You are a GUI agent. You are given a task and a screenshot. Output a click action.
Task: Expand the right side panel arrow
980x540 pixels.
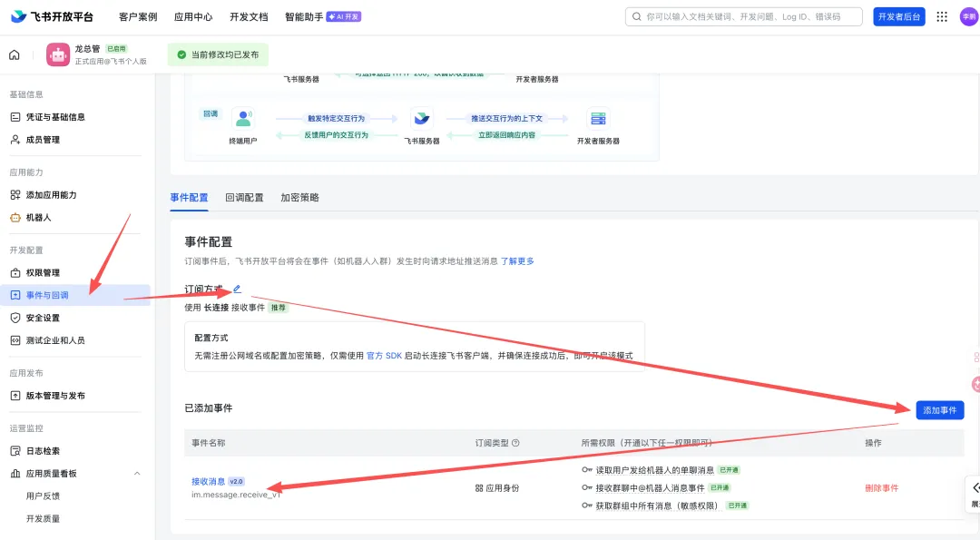[975, 488]
